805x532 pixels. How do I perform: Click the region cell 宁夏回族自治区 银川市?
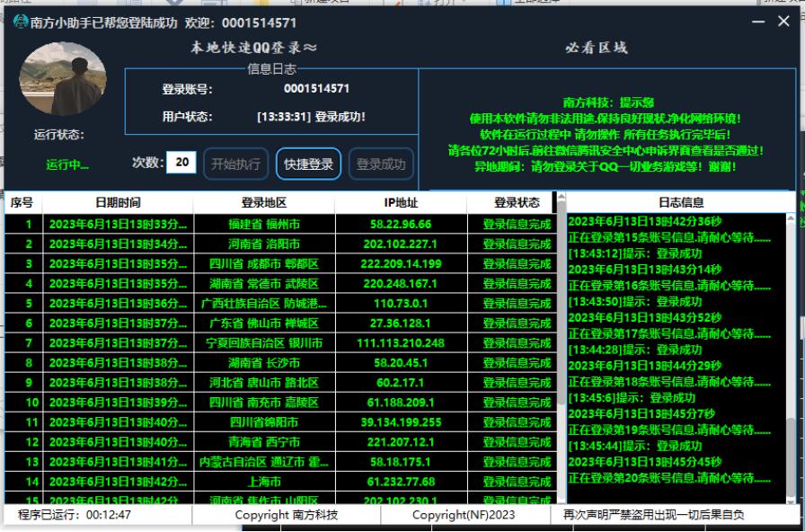click(x=264, y=343)
